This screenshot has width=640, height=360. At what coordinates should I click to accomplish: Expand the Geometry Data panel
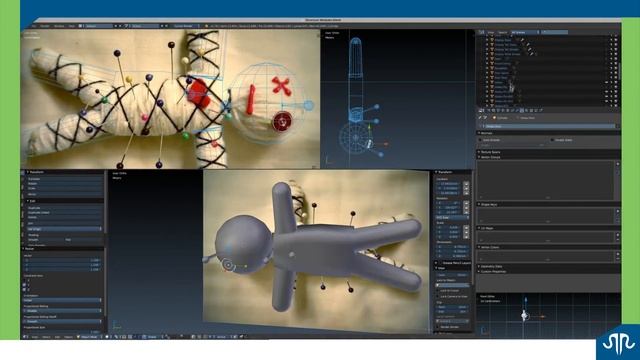tap(492, 266)
